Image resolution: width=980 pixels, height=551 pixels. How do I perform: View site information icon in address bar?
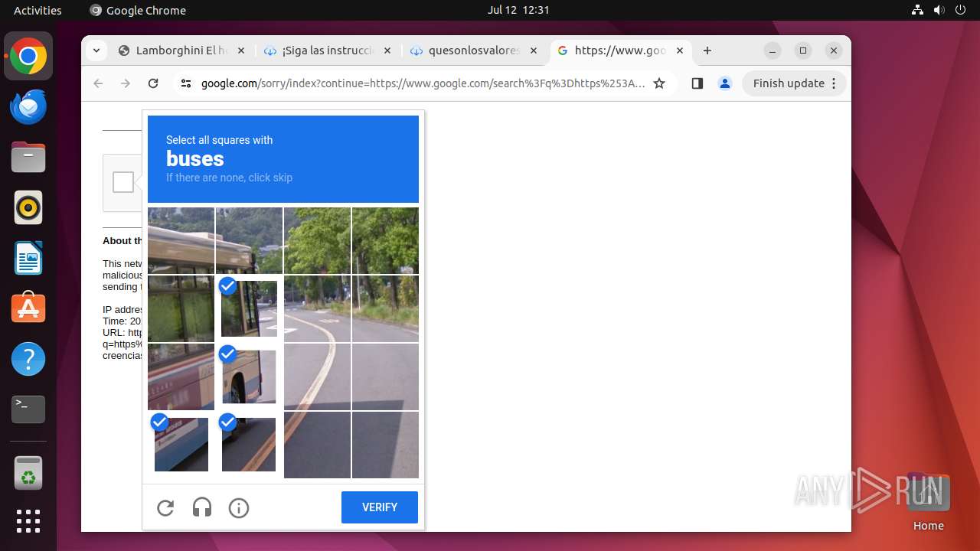(186, 83)
